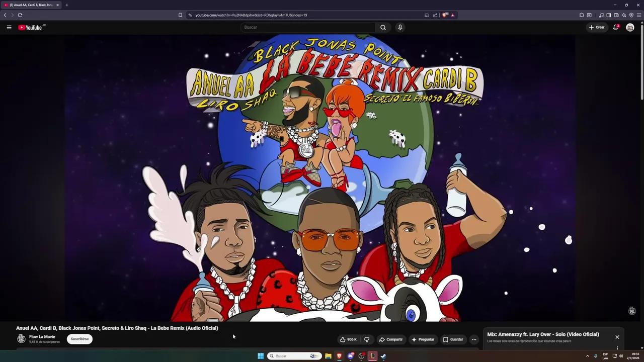
Task: Open a new browser tab with plus
Action: [66, 5]
